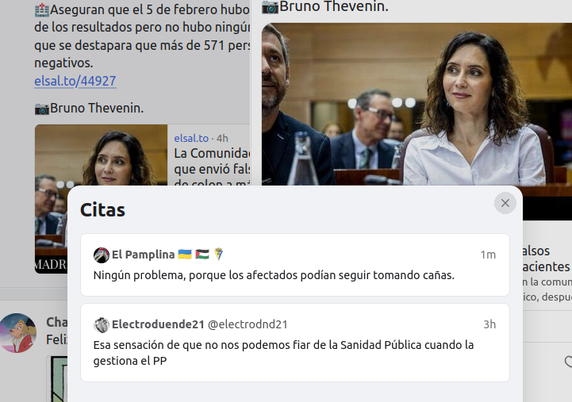The height and width of the screenshot is (402, 572).
Task: Open El Pamplina's profile name
Action: (143, 254)
